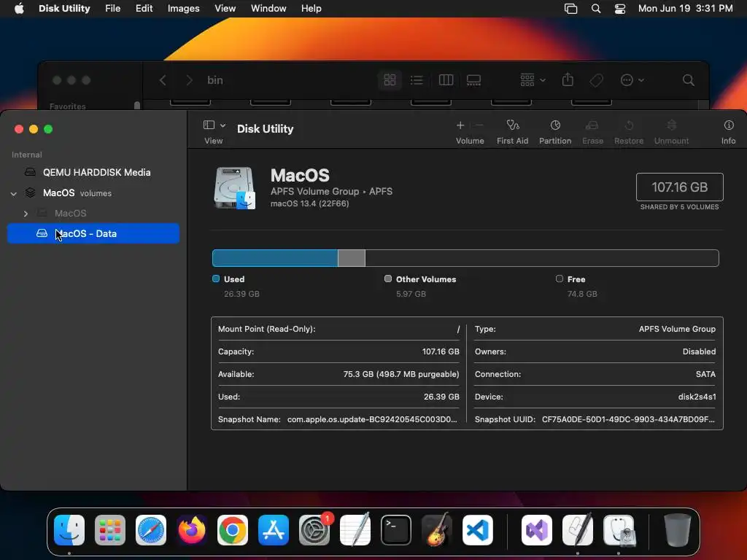
Task: Click the Snapshot Name value text
Action: (x=372, y=419)
